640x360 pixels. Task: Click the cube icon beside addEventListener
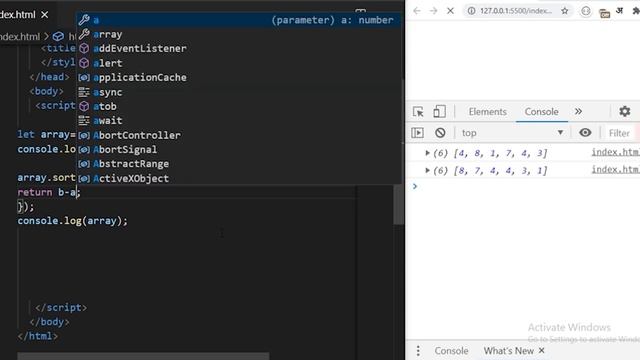pos(84,49)
